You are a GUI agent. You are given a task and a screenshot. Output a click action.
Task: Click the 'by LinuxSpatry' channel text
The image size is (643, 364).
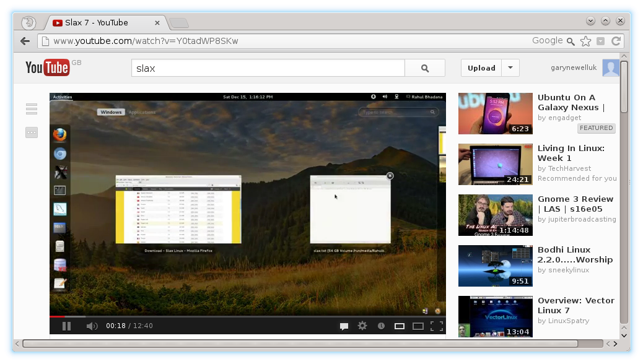pos(564,321)
